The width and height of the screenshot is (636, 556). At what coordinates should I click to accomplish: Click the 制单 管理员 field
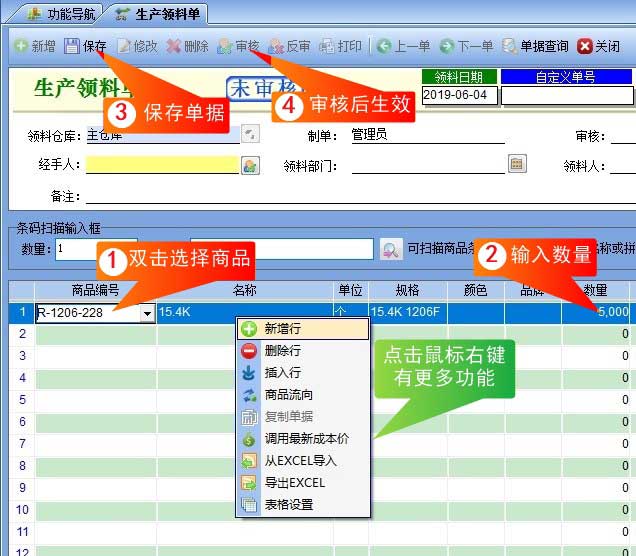pos(428,135)
